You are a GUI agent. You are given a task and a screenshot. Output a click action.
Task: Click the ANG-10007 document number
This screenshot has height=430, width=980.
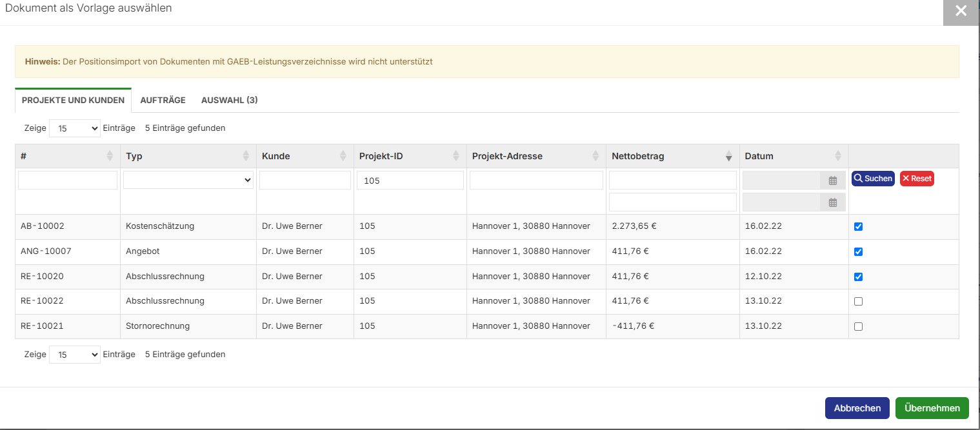[x=46, y=251]
